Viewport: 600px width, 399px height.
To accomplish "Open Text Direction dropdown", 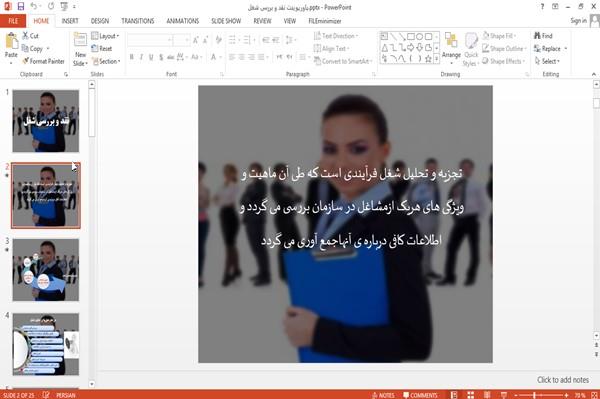I will [336, 36].
